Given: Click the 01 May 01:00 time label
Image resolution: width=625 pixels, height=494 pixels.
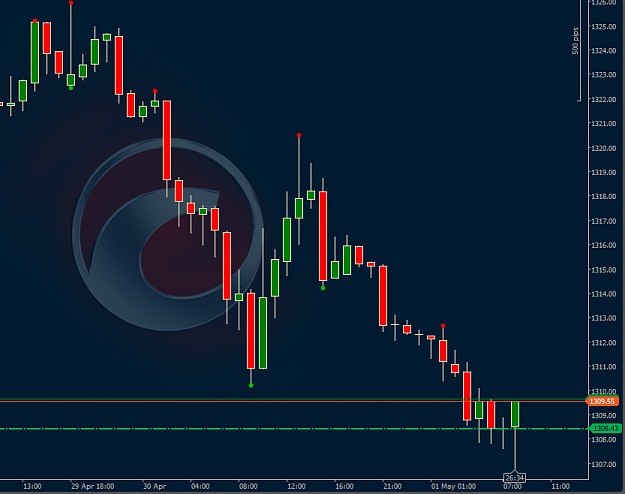Looking at the screenshot, I should [x=453, y=486].
